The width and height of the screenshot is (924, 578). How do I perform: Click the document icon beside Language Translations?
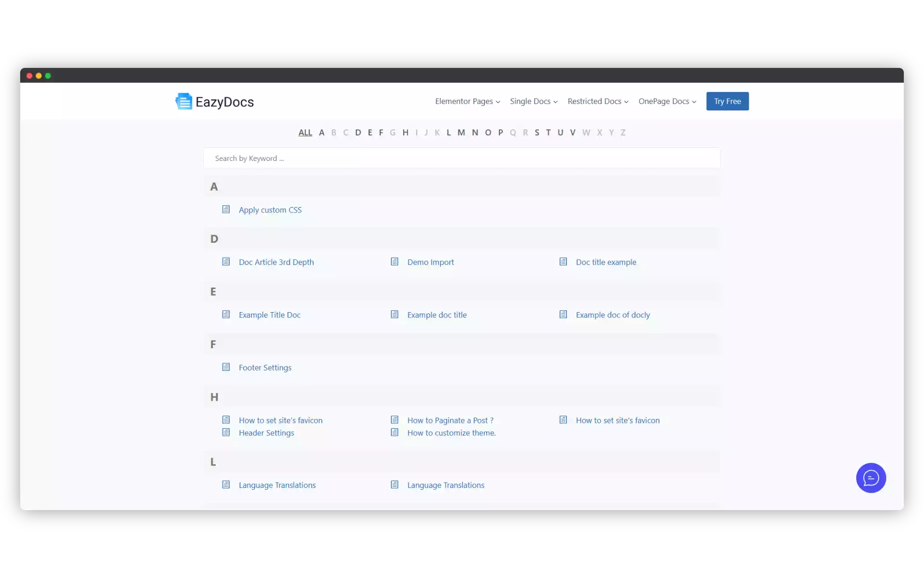click(x=226, y=485)
